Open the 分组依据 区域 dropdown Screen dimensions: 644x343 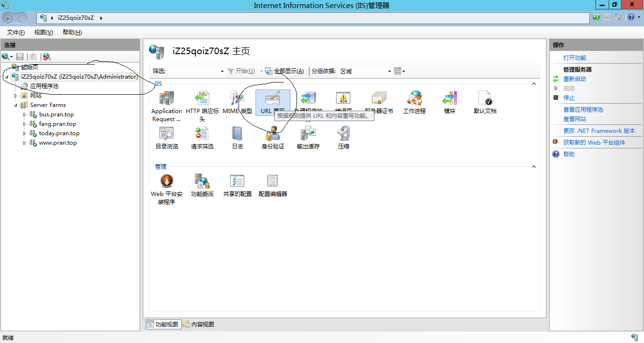[x=389, y=72]
